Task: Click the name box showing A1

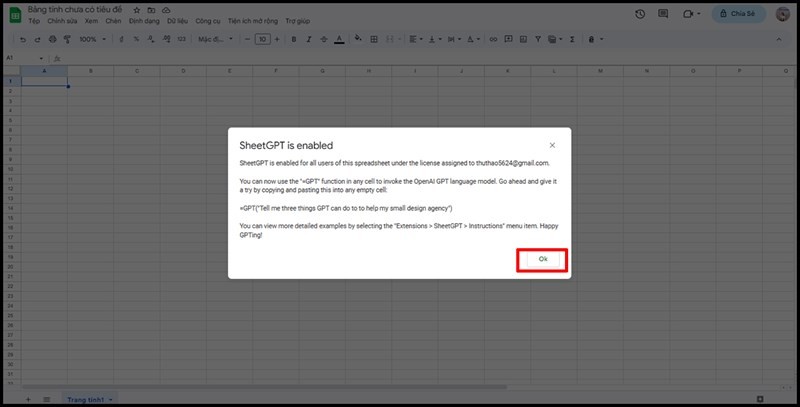Action: (x=23, y=58)
